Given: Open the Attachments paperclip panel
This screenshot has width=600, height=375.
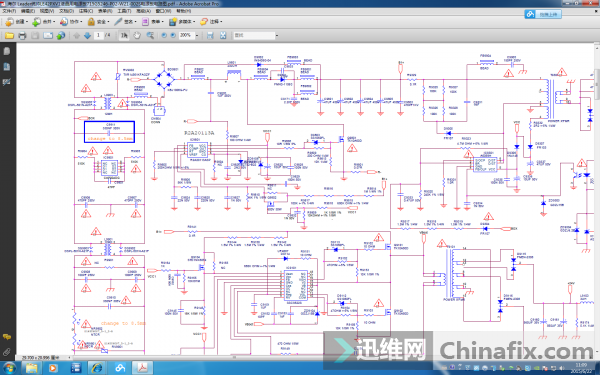Looking at the screenshot, I should 7,352.
